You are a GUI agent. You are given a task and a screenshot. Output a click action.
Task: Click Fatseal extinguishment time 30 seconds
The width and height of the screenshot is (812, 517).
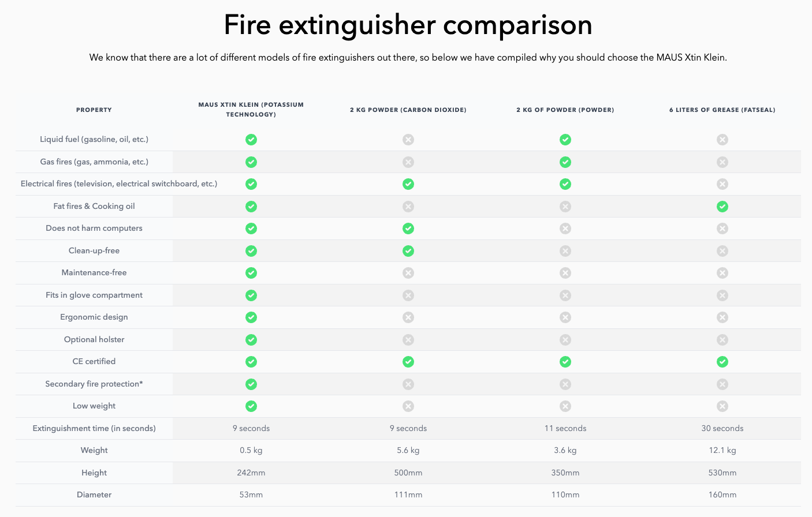coord(722,428)
